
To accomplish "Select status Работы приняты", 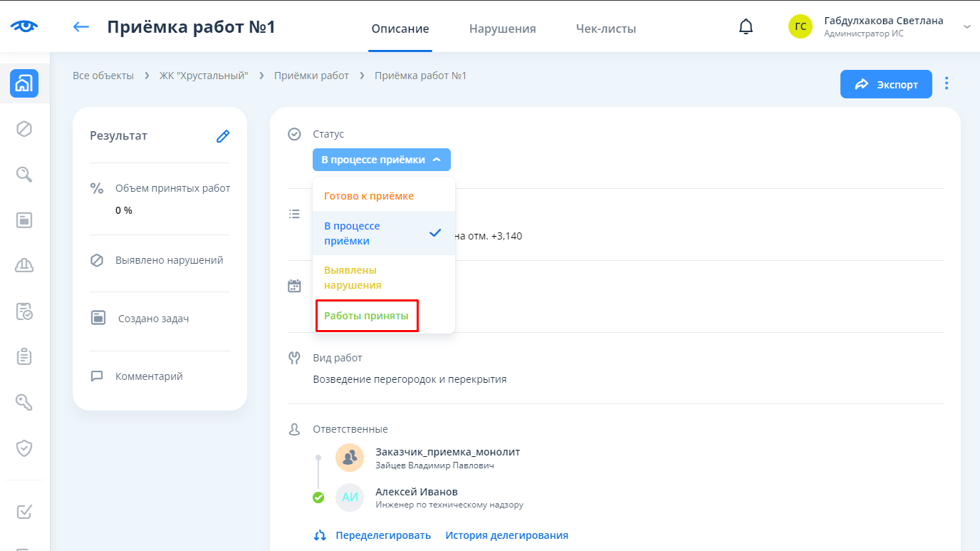I will [366, 316].
